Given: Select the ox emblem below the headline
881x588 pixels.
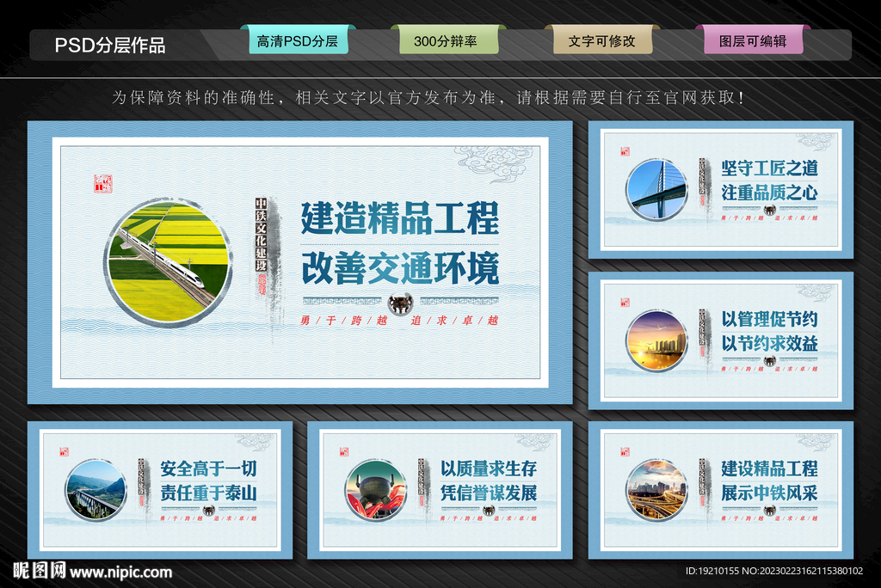Looking at the screenshot, I should click(398, 303).
